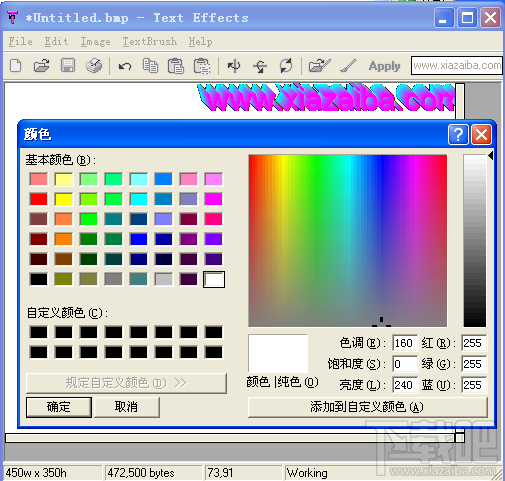
Task: Click the Paste special clipboard icon
Action: [202, 66]
